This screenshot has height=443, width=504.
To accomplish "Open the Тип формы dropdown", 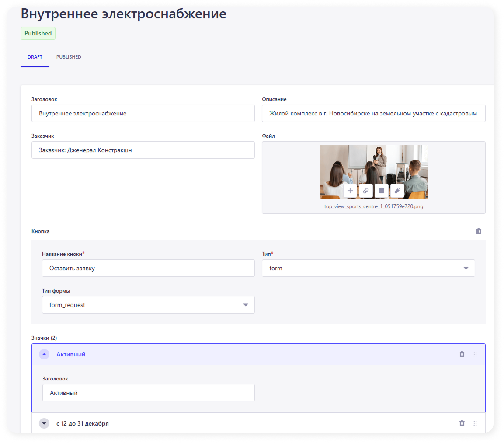I will click(148, 305).
